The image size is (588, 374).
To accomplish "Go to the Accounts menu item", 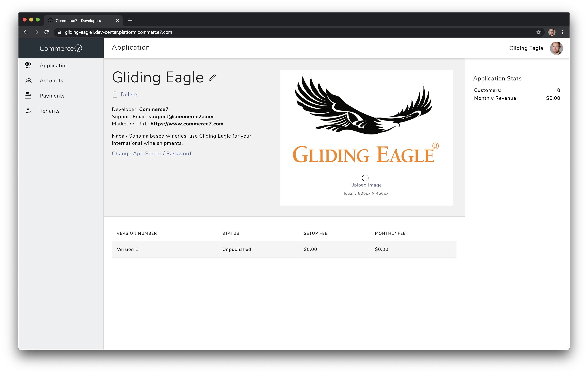I will tap(51, 81).
